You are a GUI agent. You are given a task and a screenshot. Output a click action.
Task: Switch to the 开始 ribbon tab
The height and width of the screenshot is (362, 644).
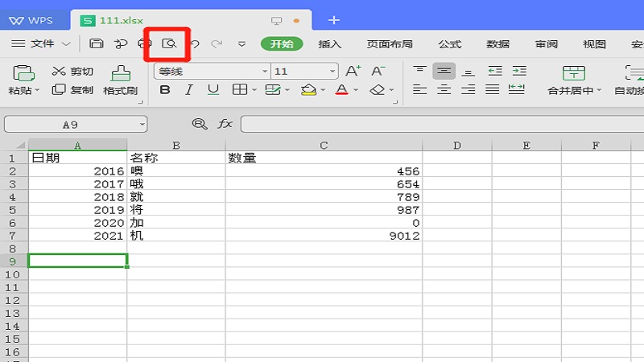click(282, 44)
